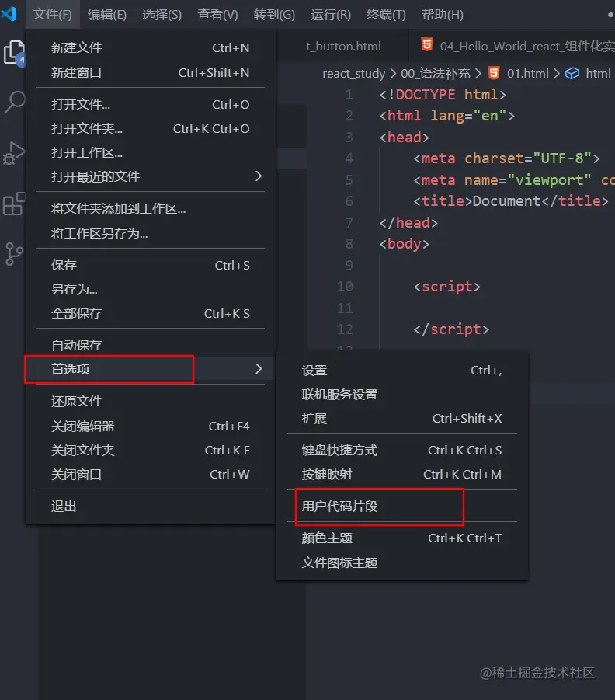Image resolution: width=615 pixels, height=700 pixels.
Task: Open the 选择(S) menu
Action: click(162, 14)
